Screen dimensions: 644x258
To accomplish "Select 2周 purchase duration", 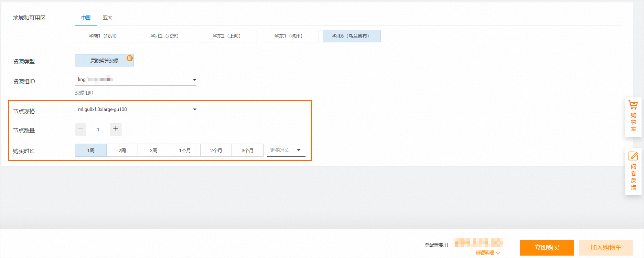I will [122, 151].
